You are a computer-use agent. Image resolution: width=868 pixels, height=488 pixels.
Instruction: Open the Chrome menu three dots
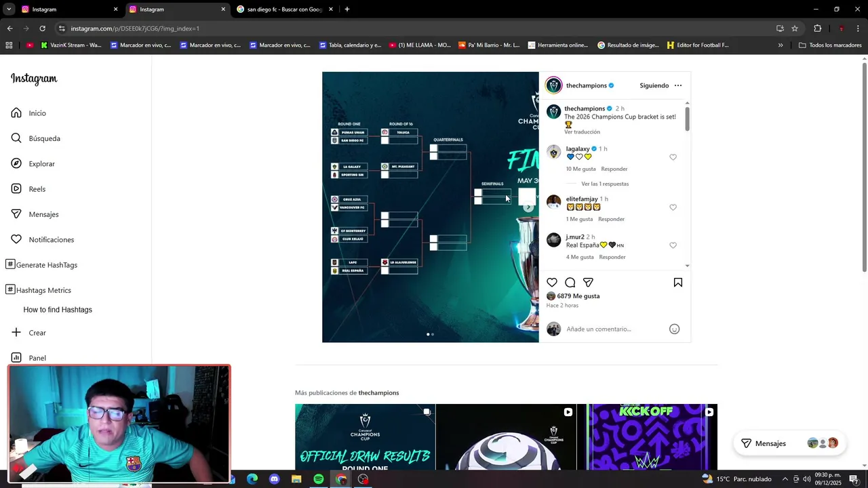click(x=859, y=28)
